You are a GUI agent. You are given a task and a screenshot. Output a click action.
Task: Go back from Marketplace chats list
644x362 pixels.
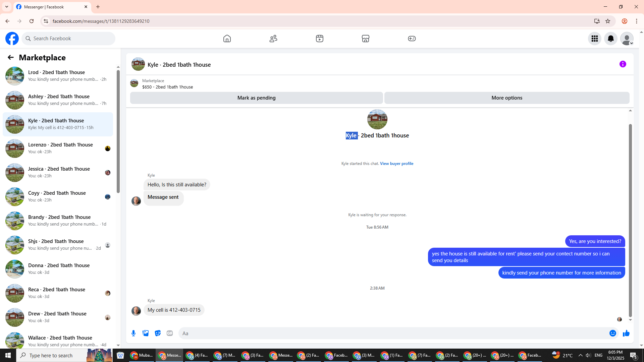[11, 57]
